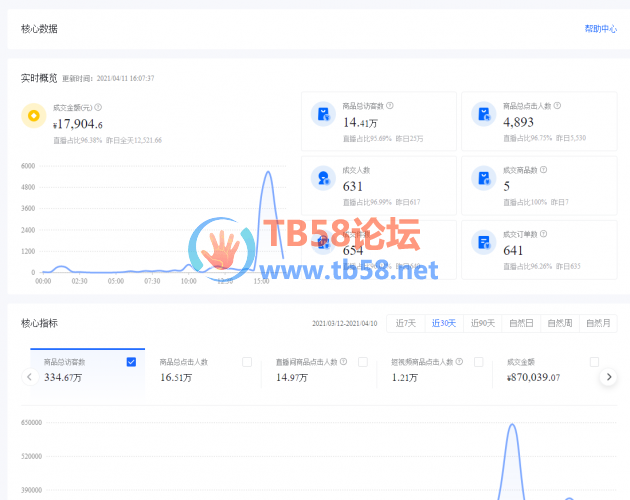Switch to the 近90天 time range tab

pos(483,323)
